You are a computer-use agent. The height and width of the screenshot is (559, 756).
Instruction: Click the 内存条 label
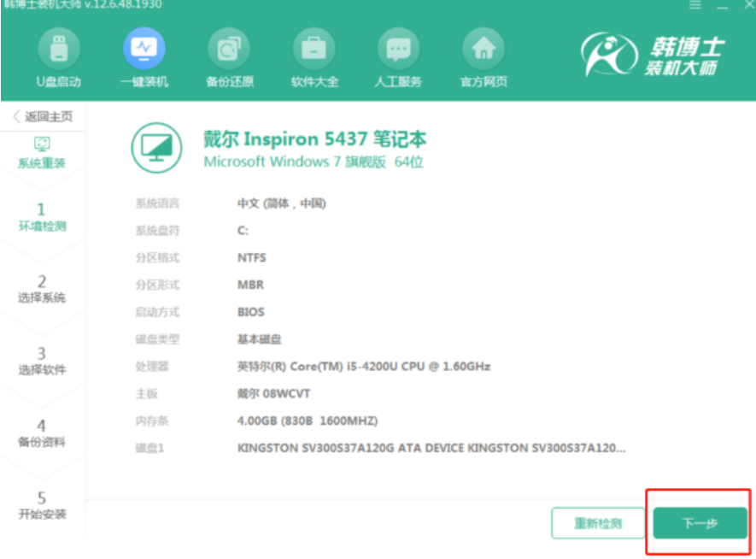152,421
